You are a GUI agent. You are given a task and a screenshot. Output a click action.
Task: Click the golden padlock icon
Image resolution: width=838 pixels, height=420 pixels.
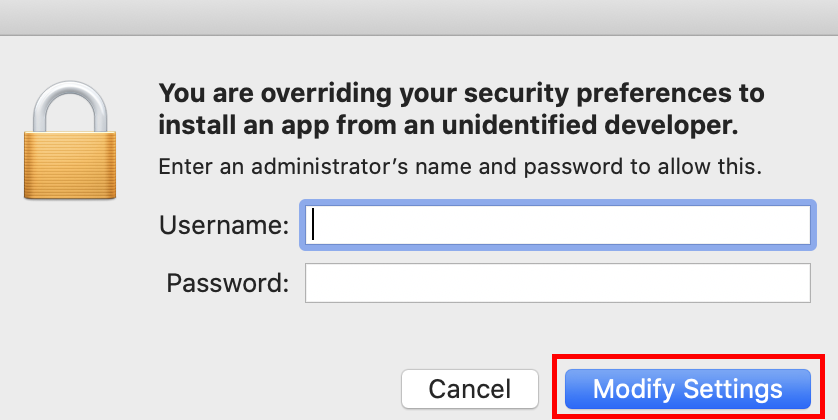[x=69, y=140]
